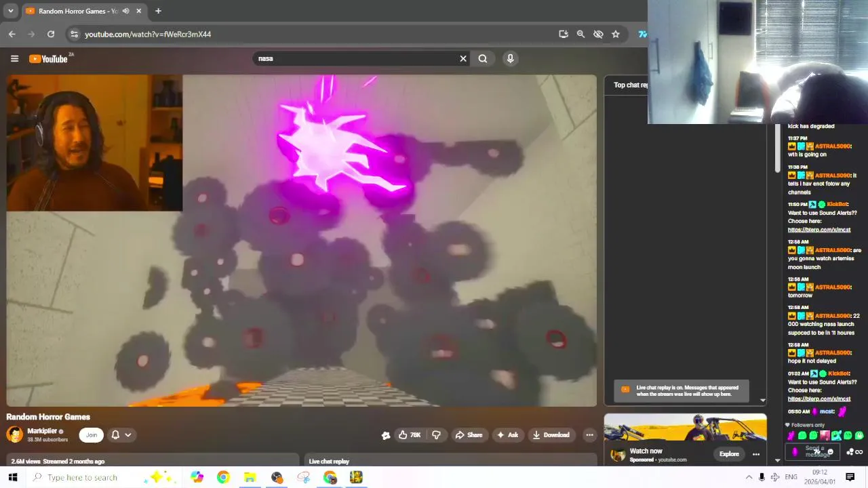Click the Explore sponsored ad button
868x488 pixels.
coord(729,454)
